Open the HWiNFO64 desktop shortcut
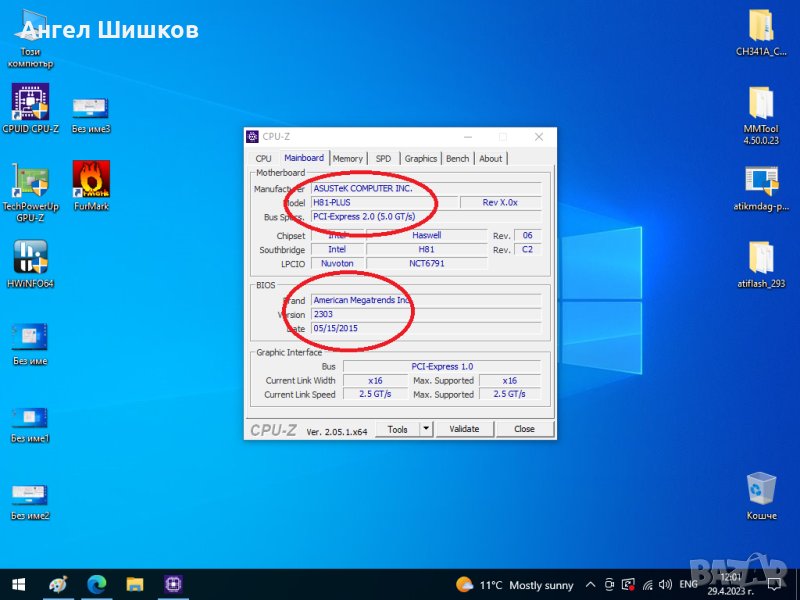 30,258
